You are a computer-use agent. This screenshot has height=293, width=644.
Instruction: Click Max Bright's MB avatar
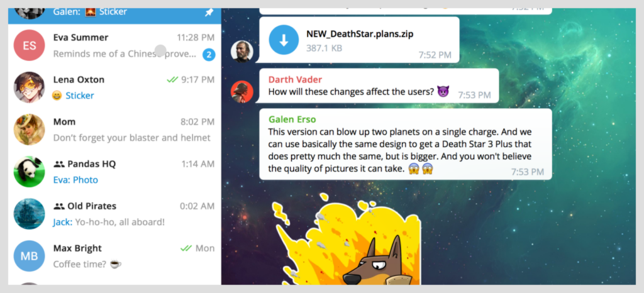[x=29, y=256]
